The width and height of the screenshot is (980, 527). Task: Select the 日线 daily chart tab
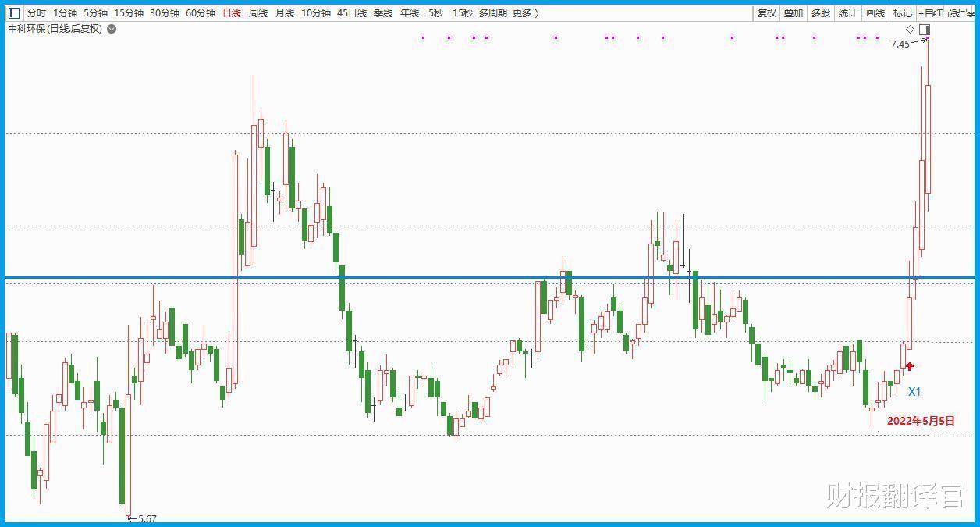(232, 13)
